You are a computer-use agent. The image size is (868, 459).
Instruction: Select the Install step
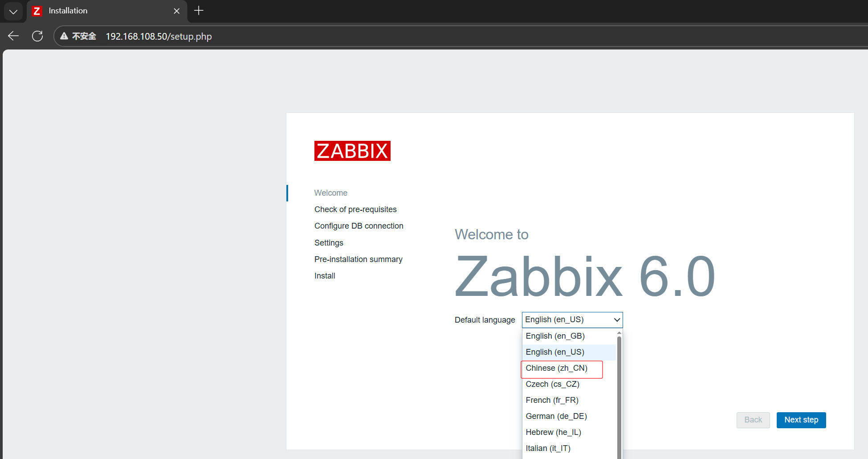coord(325,276)
